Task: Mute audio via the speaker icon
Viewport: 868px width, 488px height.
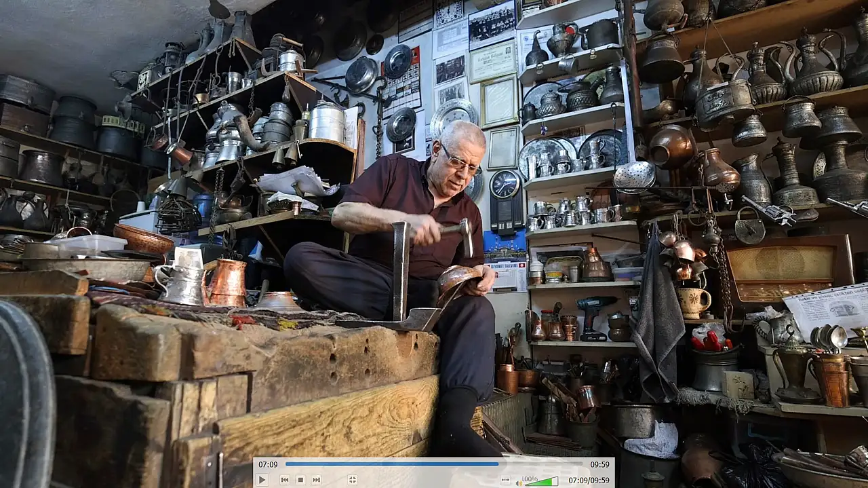Action: point(519,481)
